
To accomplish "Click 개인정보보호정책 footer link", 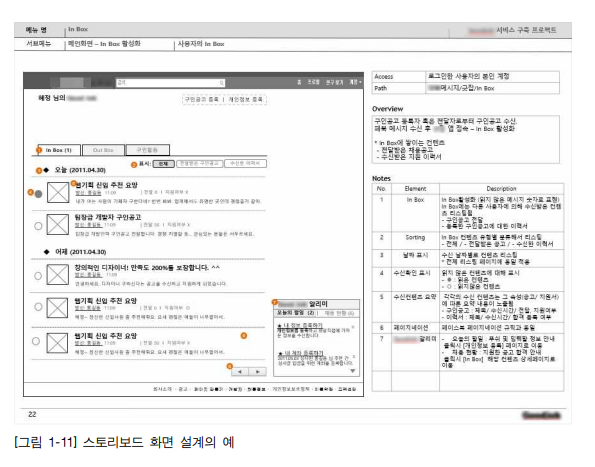I will (x=291, y=389).
